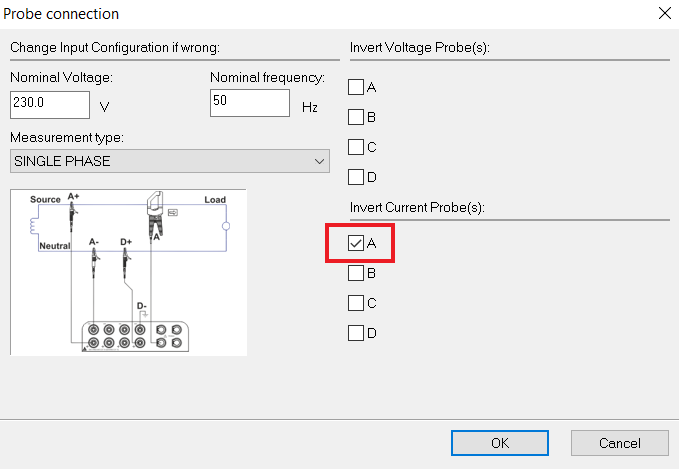Image resolution: width=679 pixels, height=469 pixels.
Task: Click the 'Measurement type:' label
Action: pyautogui.click(x=67, y=138)
